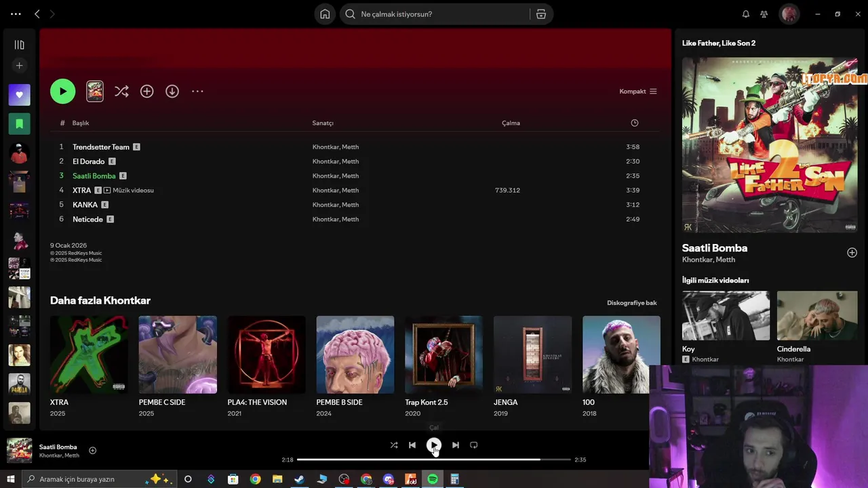This screenshot has height=488, width=868.
Task: Sort by Başlık column header
Action: tap(81, 123)
